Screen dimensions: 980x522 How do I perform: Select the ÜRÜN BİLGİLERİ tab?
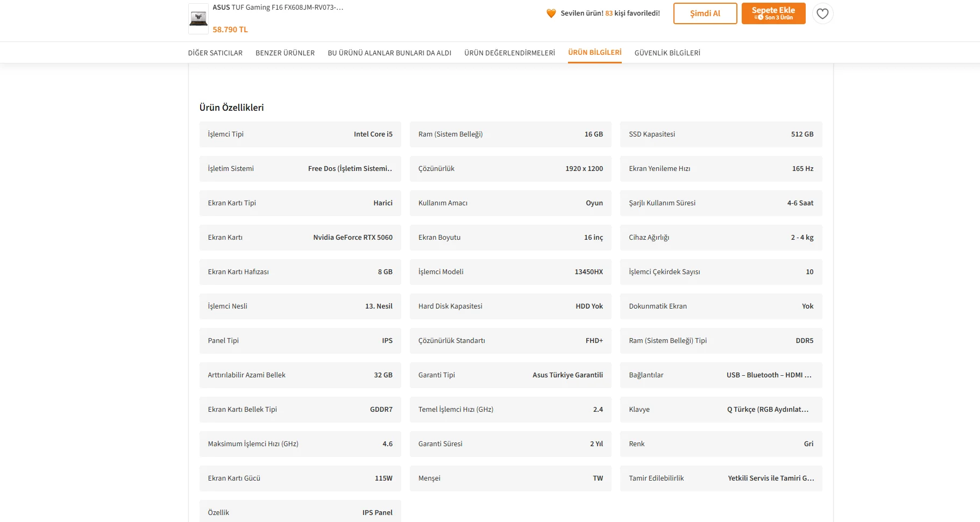coord(595,52)
